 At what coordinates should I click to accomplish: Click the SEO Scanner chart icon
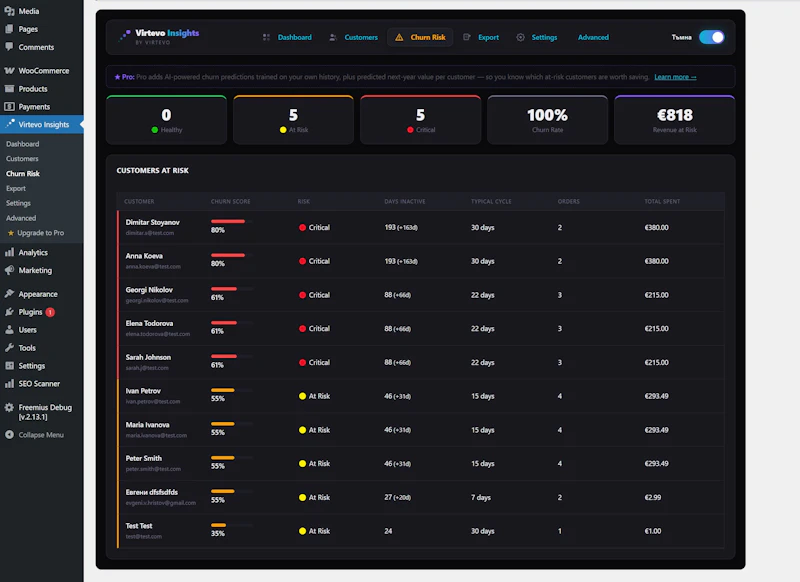9,384
